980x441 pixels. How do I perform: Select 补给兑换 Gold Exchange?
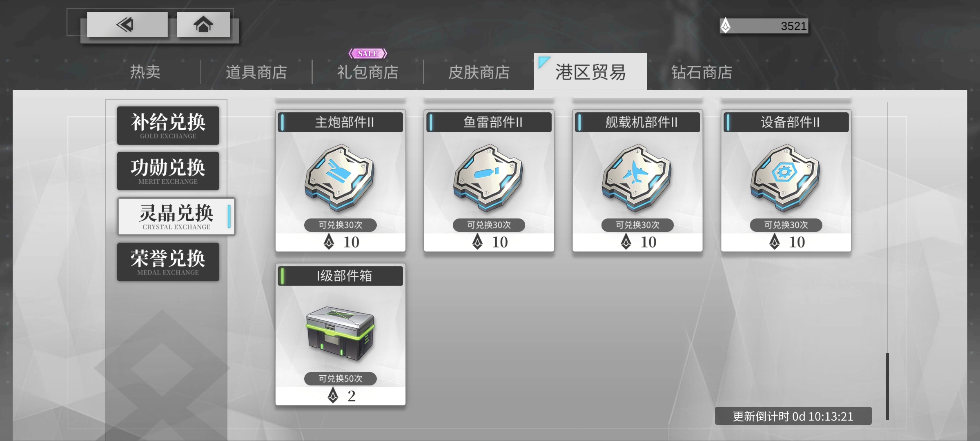point(168,125)
